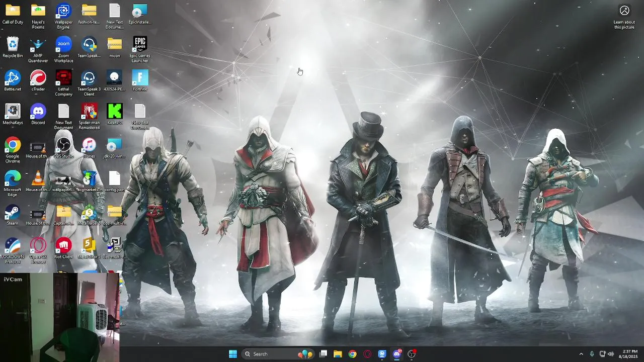Open the obs-multi-r... yellow zipped folder
The image size is (644, 362).
tap(115, 215)
